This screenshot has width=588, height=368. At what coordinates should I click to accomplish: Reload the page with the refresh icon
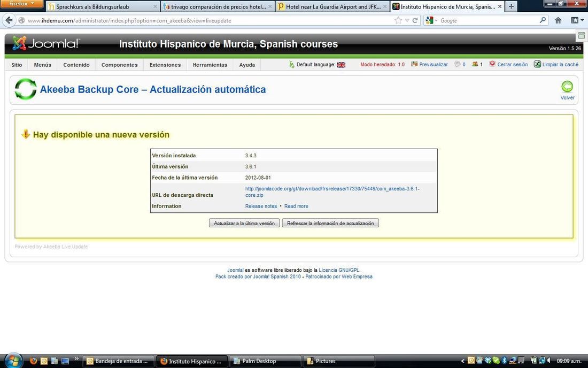tap(415, 20)
